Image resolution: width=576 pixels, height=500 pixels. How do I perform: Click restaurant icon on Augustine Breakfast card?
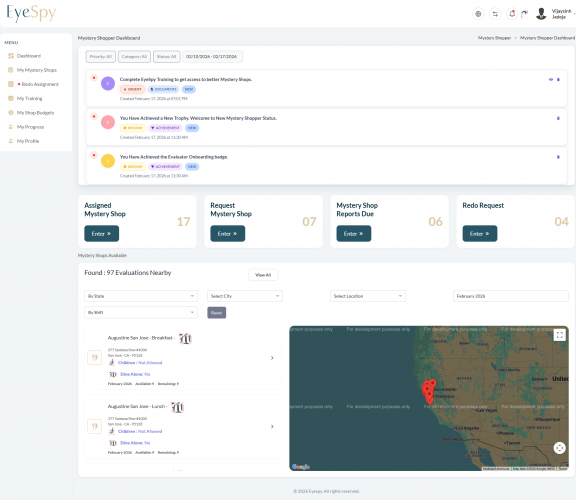(94, 357)
